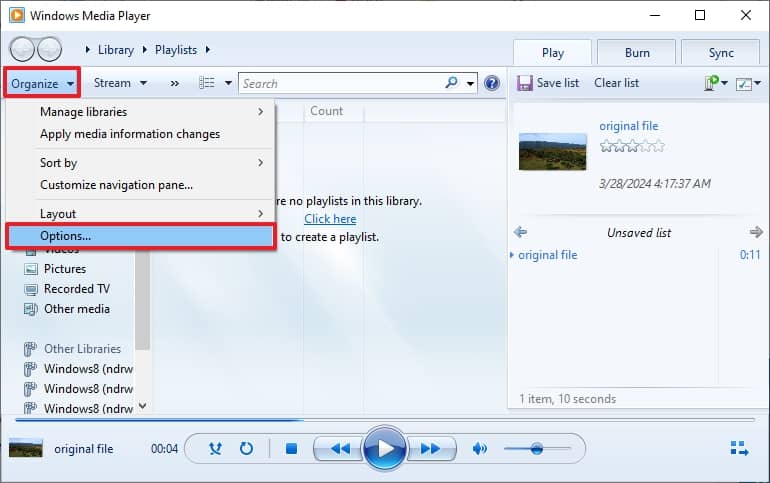Click the Other Libraries icon
The image size is (770, 483).
[30, 349]
